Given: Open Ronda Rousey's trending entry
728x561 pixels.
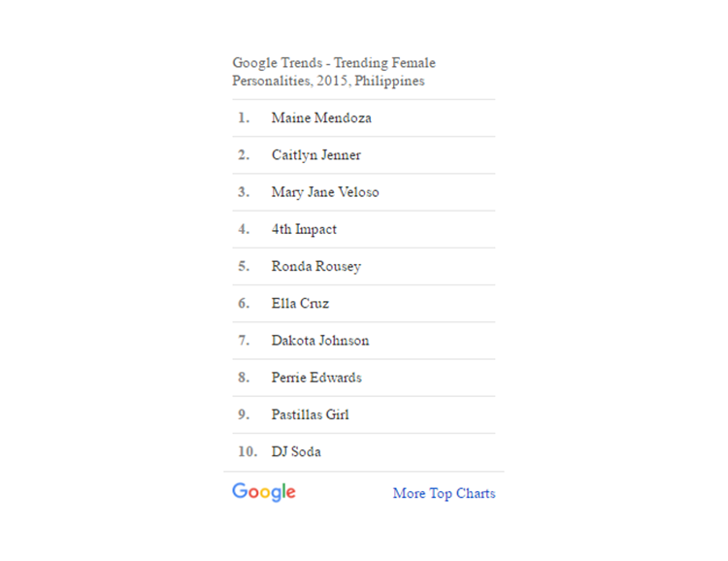Looking at the screenshot, I should tap(315, 266).
